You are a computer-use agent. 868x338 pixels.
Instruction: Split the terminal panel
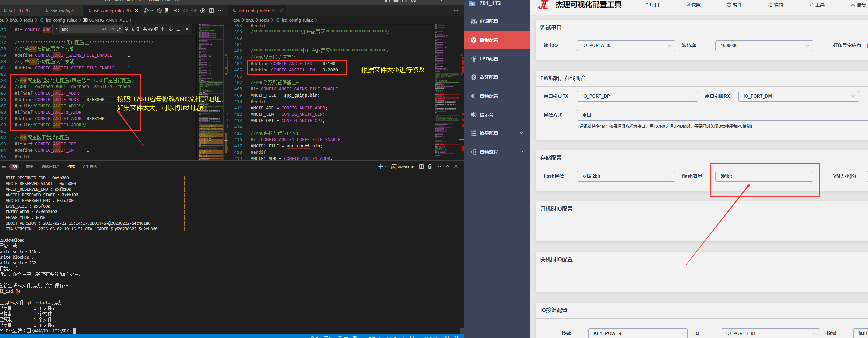coord(421,167)
